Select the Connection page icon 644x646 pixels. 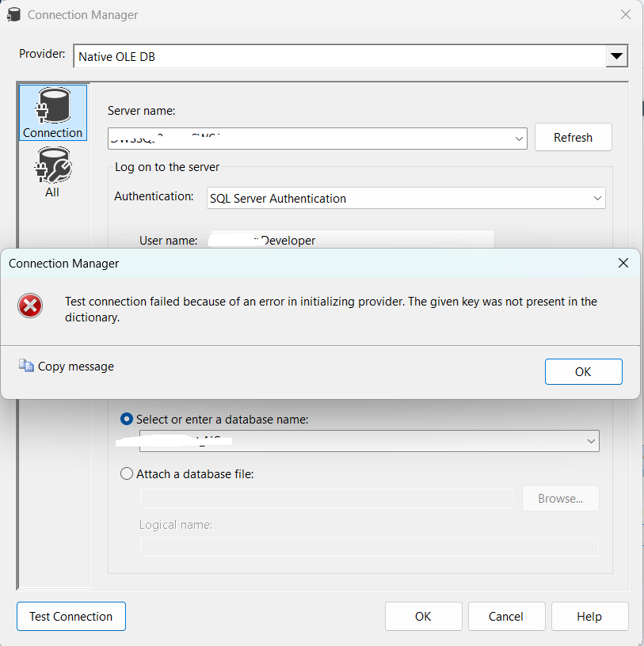tap(53, 112)
